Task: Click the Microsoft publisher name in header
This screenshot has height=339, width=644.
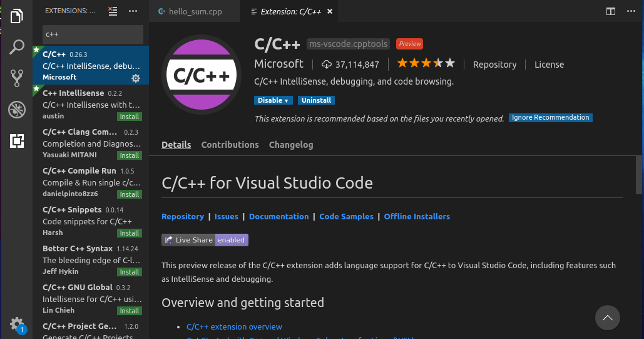Action: click(x=279, y=64)
